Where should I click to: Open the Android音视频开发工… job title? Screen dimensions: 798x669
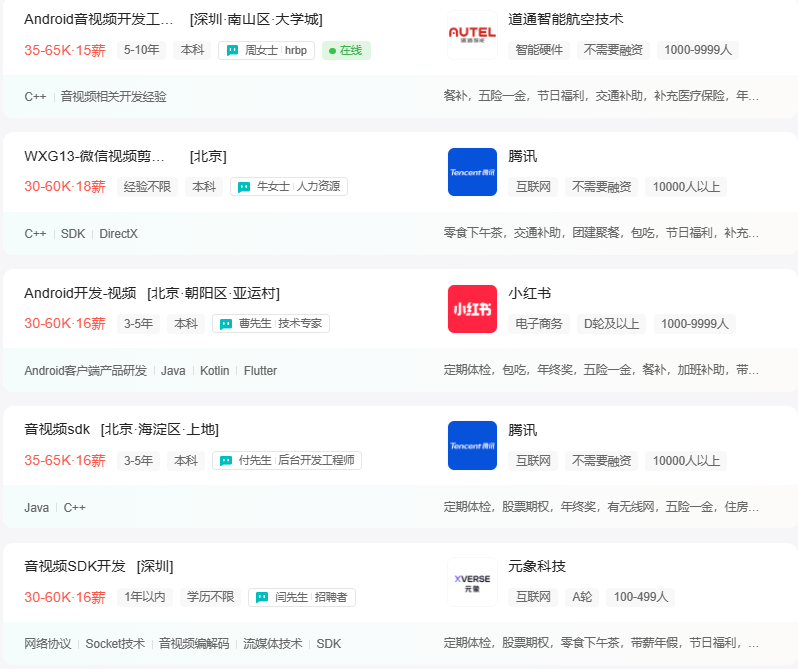click(99, 19)
